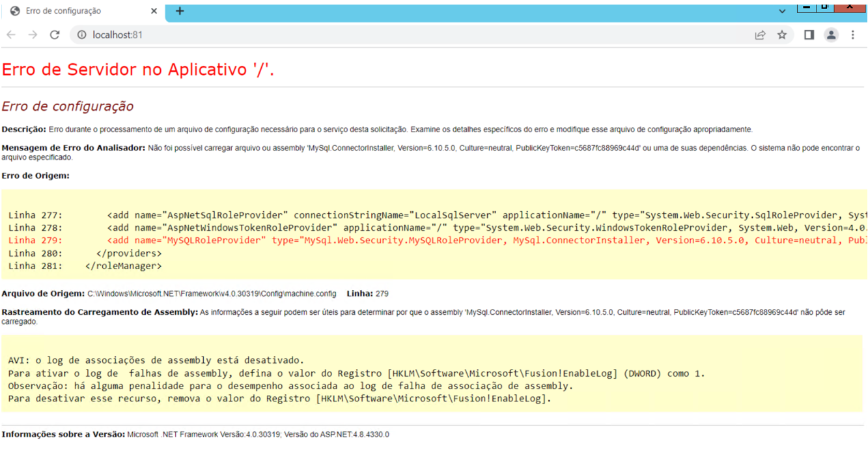Screen dimensions: 868x451
Task: Open the browser side panel
Action: click(809, 35)
